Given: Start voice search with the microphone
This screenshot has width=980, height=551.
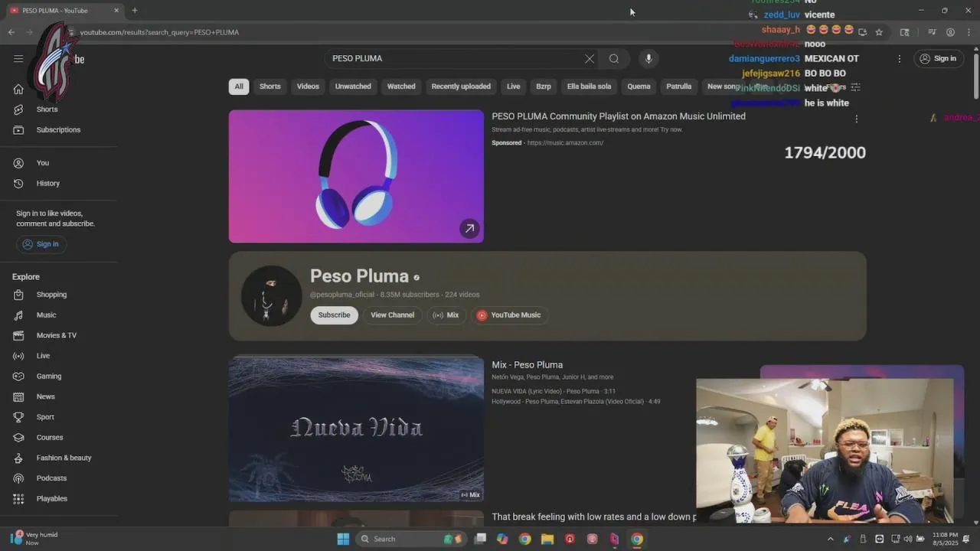Looking at the screenshot, I should point(648,59).
